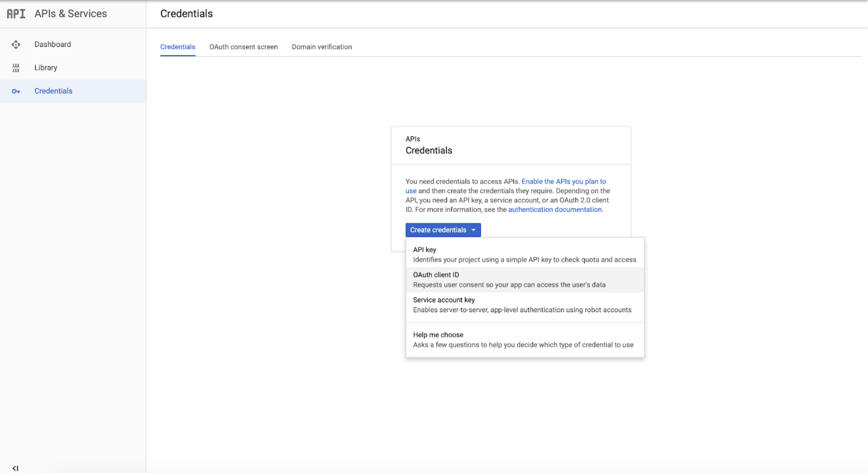Click the Create credentials dropdown arrow

coord(473,230)
